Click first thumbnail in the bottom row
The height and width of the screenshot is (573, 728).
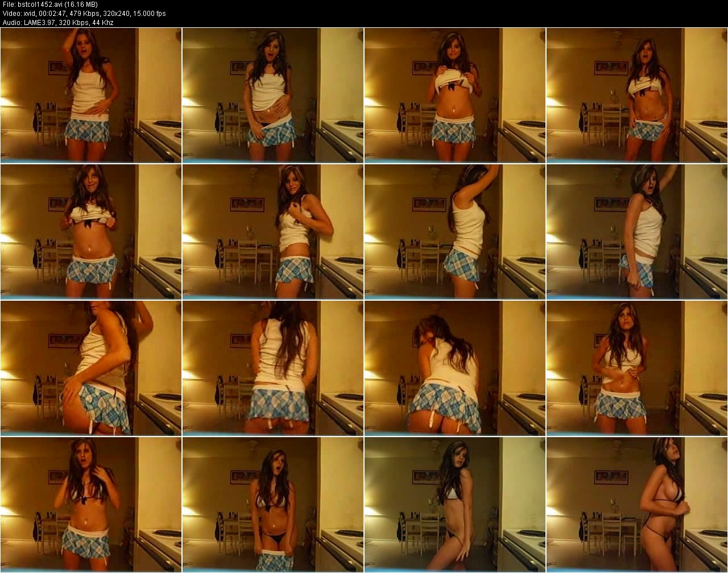pyautogui.click(x=91, y=505)
